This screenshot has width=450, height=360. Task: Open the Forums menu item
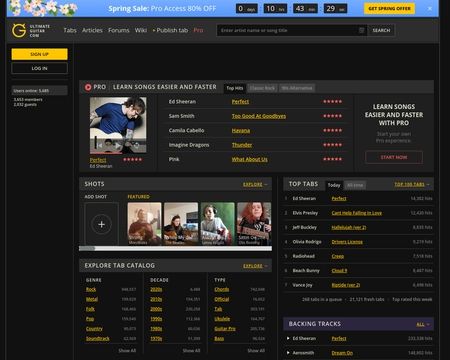[119, 30]
